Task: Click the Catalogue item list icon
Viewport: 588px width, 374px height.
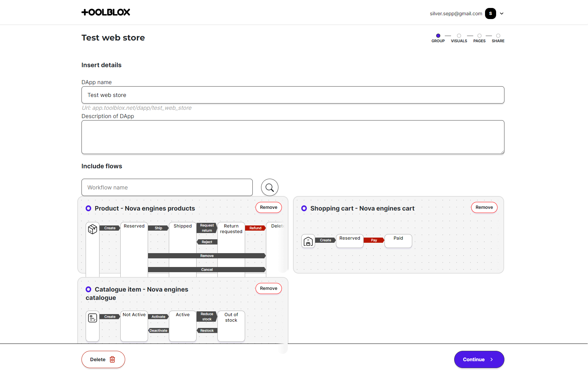Action: [x=93, y=318]
